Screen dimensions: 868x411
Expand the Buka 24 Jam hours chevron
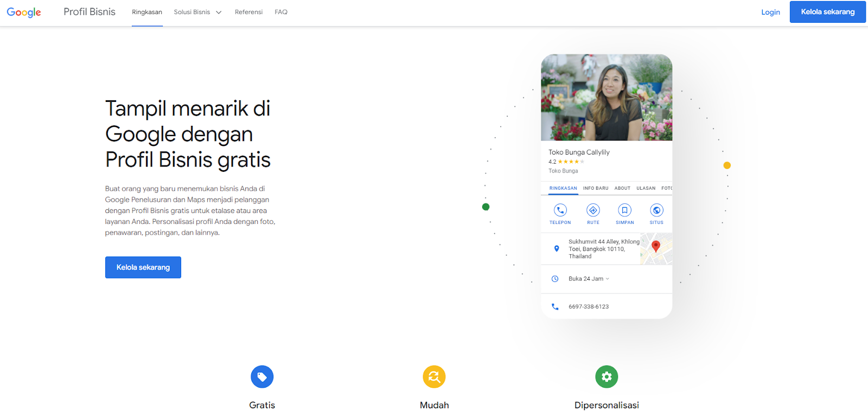[x=607, y=279]
